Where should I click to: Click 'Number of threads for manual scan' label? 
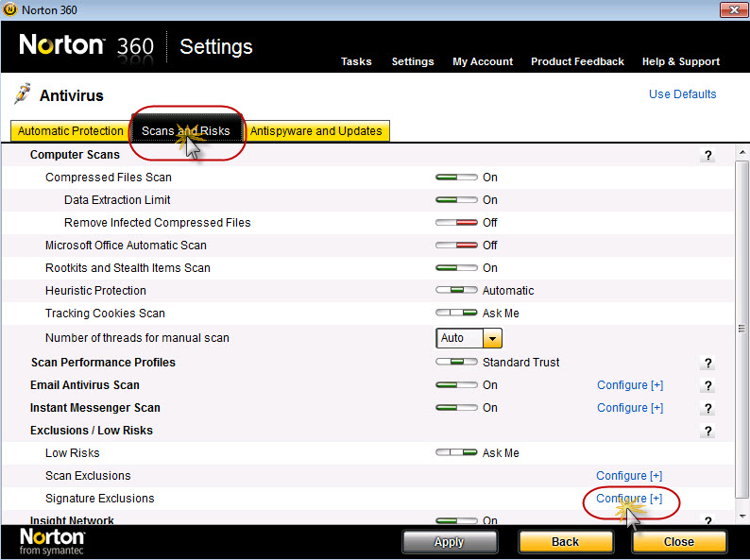tap(137, 338)
